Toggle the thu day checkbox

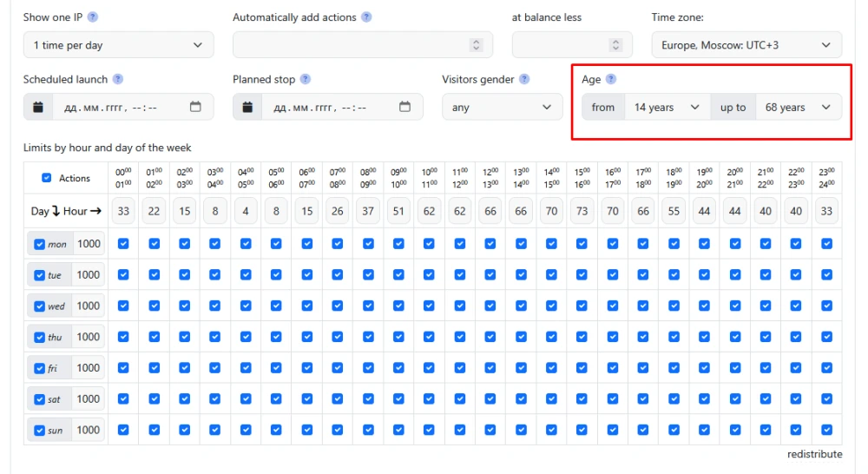tap(39, 337)
